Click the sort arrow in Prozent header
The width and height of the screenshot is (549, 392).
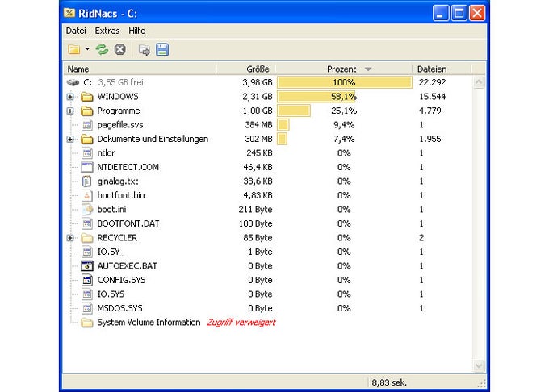pos(368,69)
